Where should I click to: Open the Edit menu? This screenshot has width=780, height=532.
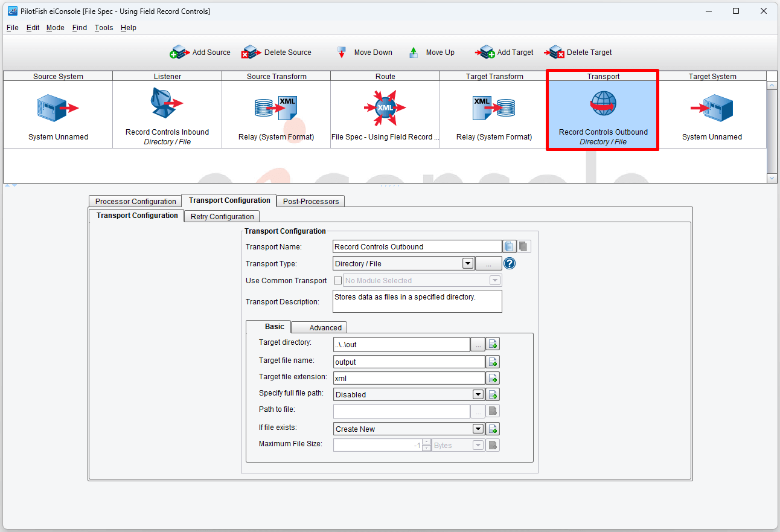[x=33, y=28]
